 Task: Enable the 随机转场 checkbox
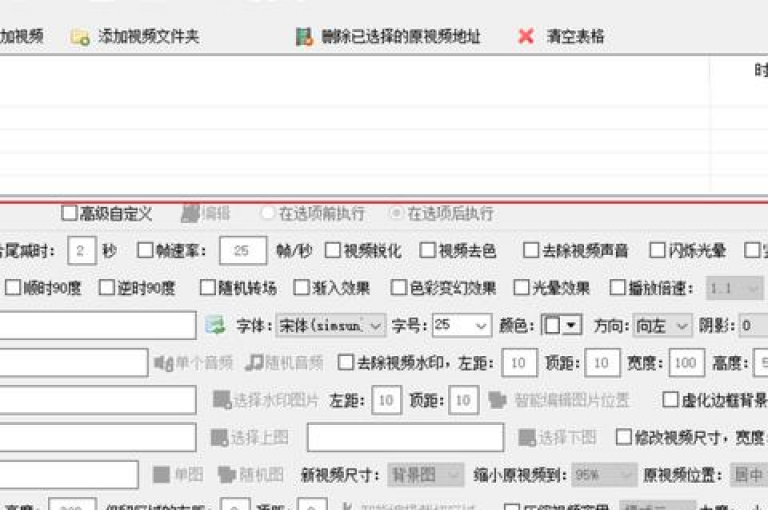point(208,288)
